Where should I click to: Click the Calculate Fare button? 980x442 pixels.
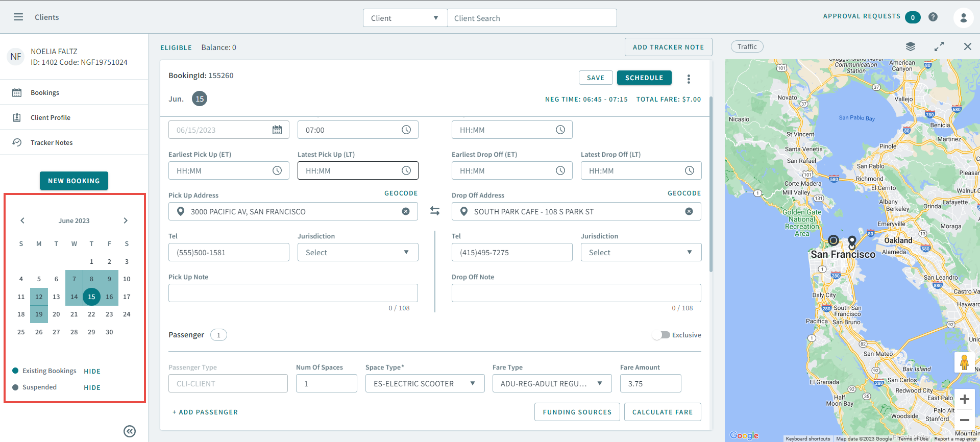pos(662,412)
